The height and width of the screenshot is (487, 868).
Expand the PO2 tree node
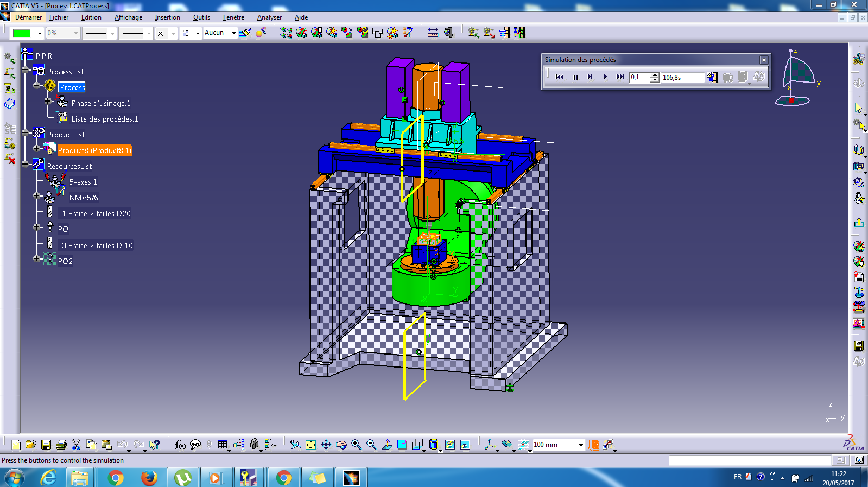tap(36, 258)
